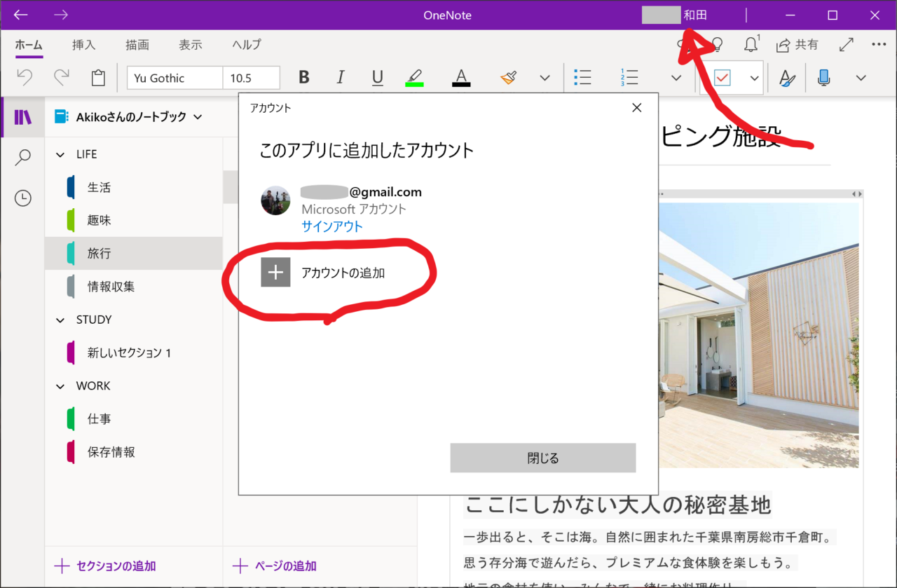Open Recent notes clock icon

click(23, 198)
